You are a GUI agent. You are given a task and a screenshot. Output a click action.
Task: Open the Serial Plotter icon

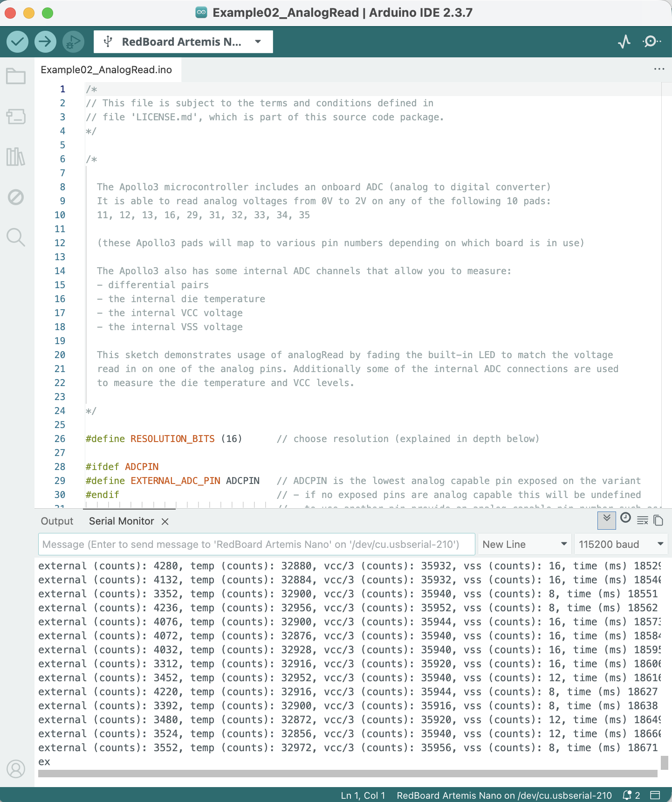click(624, 42)
